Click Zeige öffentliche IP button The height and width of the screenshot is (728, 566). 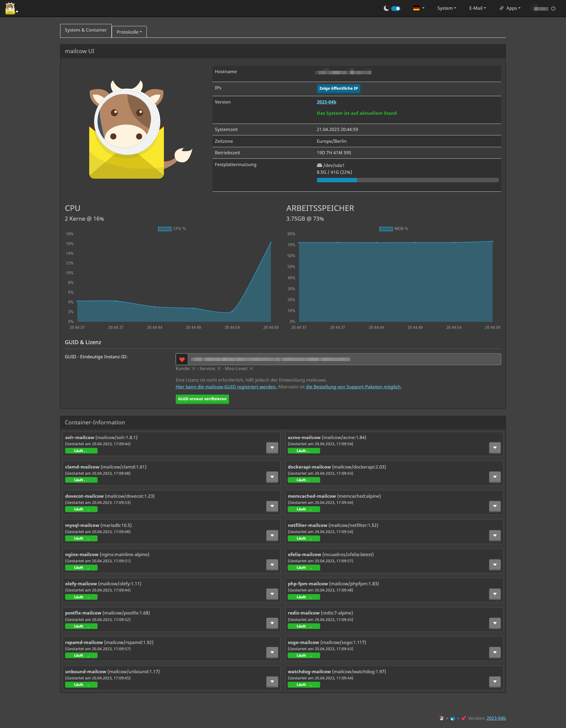point(338,88)
